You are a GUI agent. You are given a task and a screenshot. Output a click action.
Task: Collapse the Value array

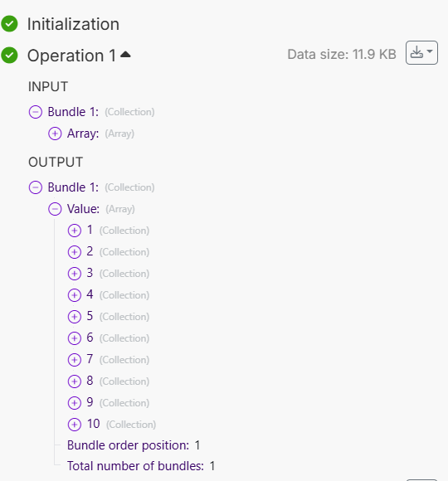[x=55, y=209]
